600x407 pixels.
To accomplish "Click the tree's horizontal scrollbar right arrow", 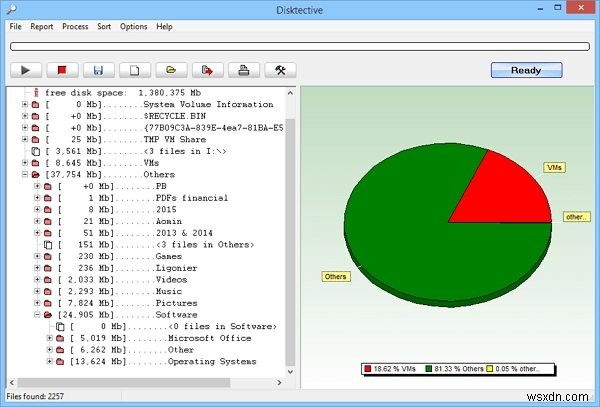I will point(279,382).
